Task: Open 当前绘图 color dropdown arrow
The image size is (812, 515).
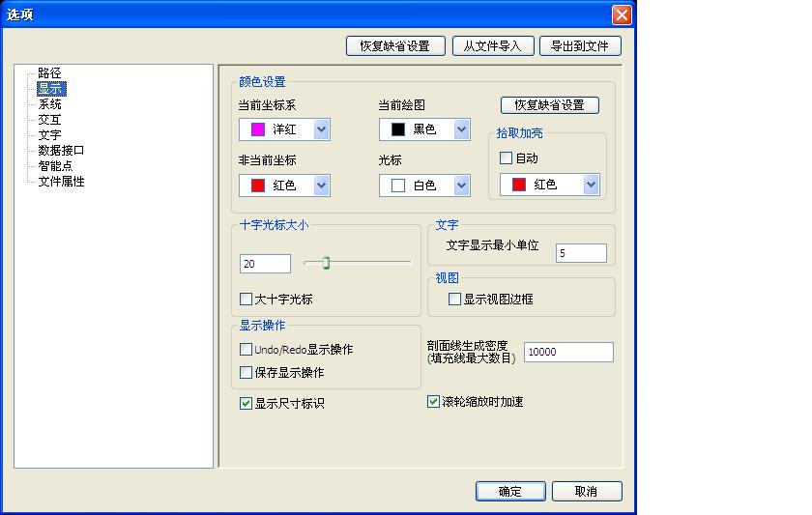Action: pyautogui.click(x=461, y=129)
